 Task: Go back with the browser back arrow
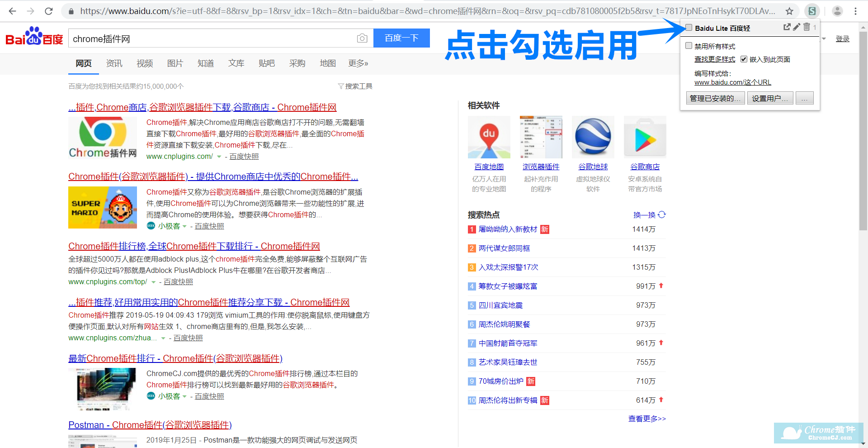(x=12, y=11)
